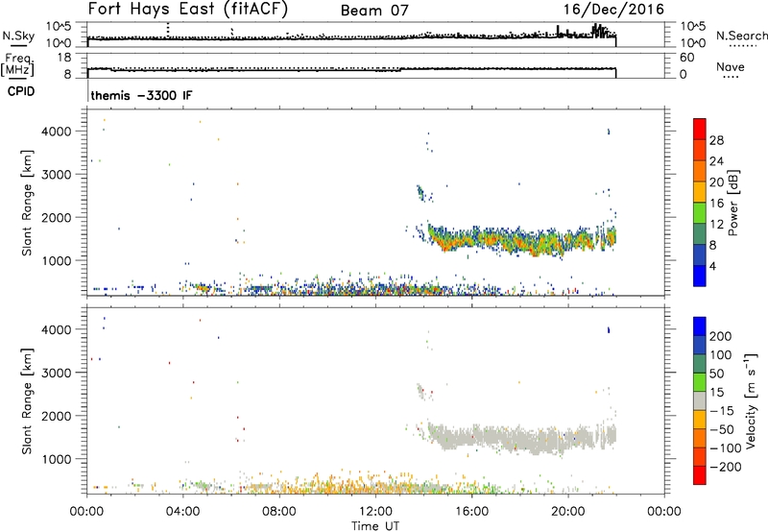Click the '18' frequency axis value
Viewport: 768px width, 532px height.
[64, 58]
